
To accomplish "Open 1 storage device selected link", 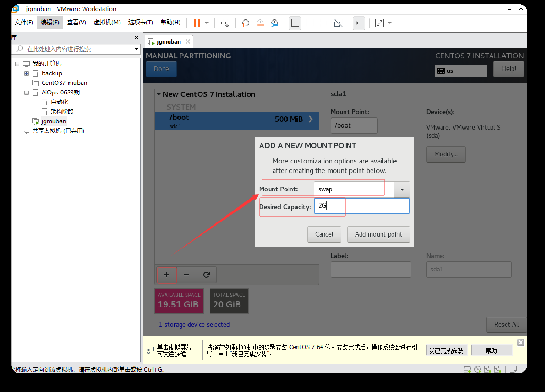I will (194, 325).
